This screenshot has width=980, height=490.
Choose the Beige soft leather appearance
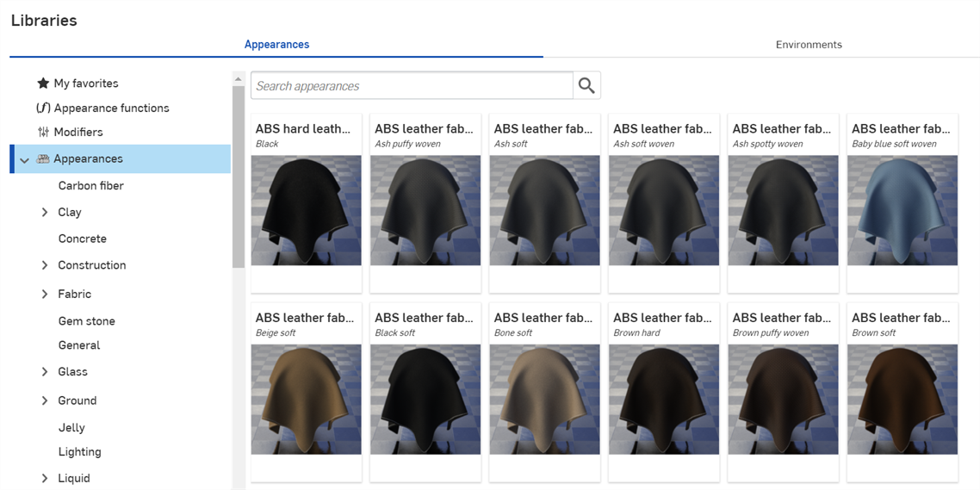click(306, 400)
